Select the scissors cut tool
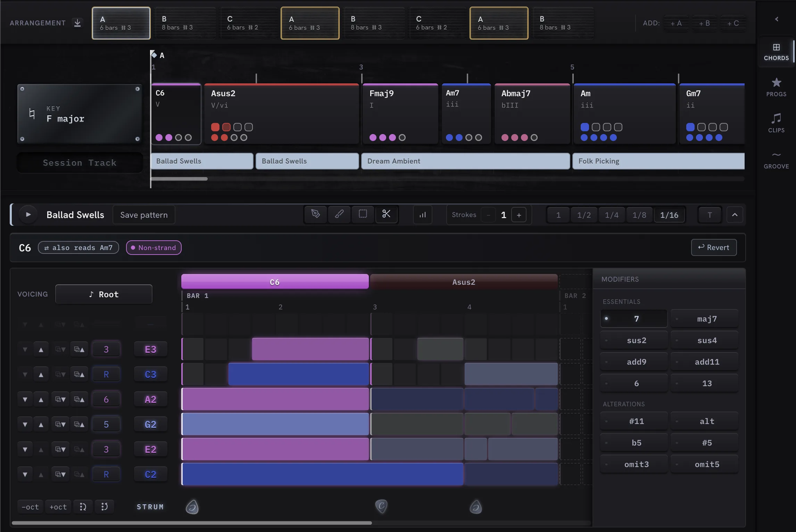The height and width of the screenshot is (532, 796). 386,214
